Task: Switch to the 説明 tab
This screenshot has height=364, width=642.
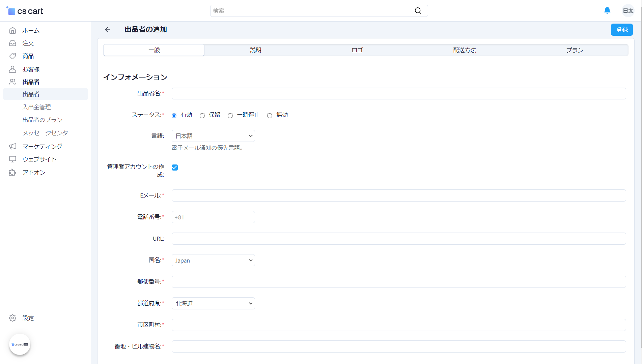Action: (255, 50)
